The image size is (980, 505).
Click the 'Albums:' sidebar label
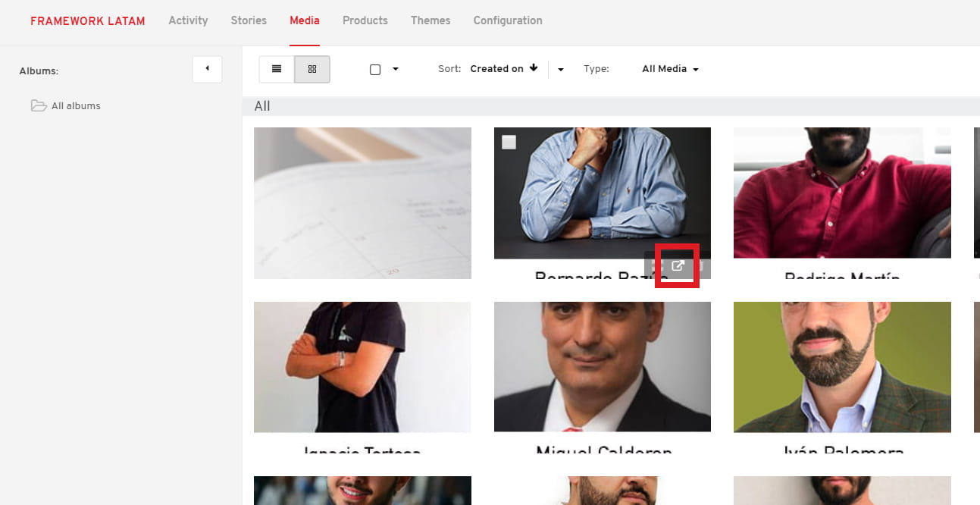[x=39, y=71]
